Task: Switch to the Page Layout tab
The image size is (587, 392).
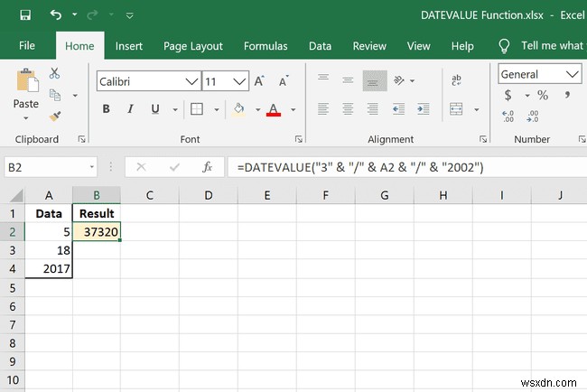Action: coord(192,46)
